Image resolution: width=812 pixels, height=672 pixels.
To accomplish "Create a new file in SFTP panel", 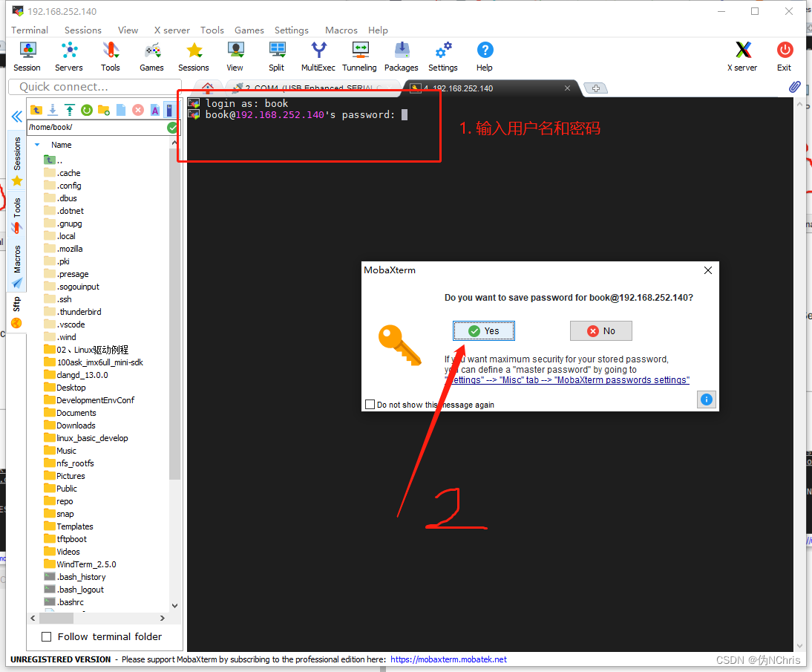I will point(121,110).
